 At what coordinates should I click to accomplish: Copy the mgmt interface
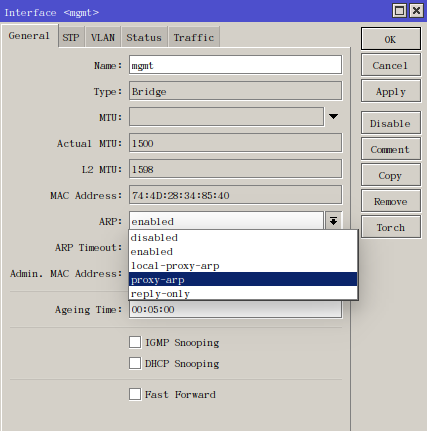391,175
